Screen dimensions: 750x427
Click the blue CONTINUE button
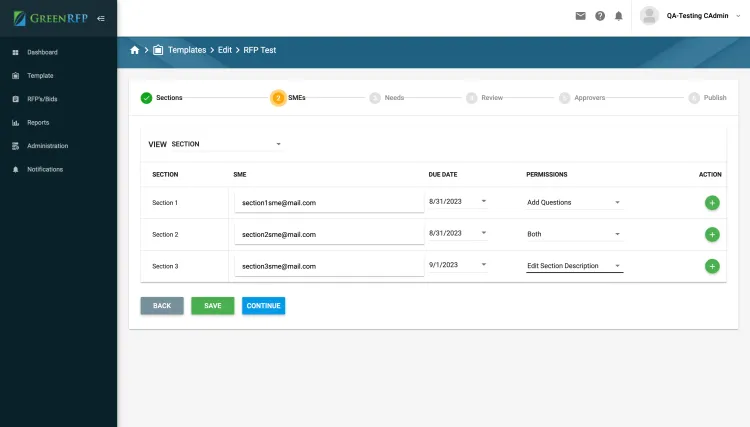tap(263, 306)
